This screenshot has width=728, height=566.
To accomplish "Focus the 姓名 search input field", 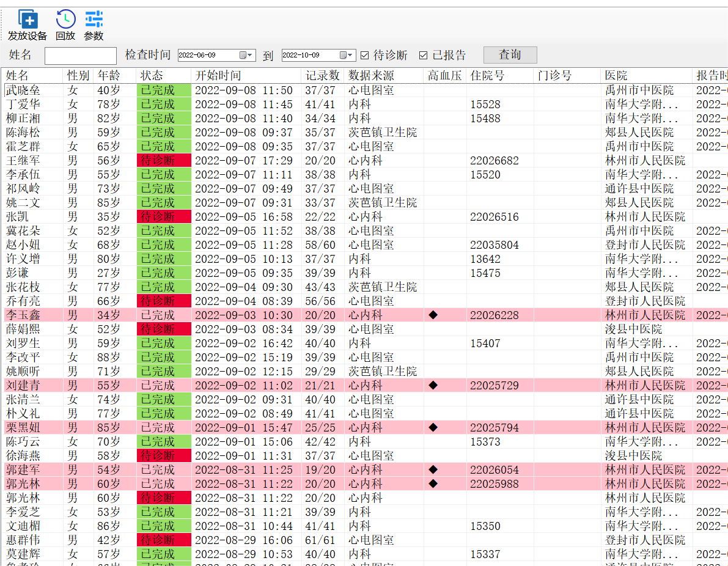I will click(x=80, y=56).
